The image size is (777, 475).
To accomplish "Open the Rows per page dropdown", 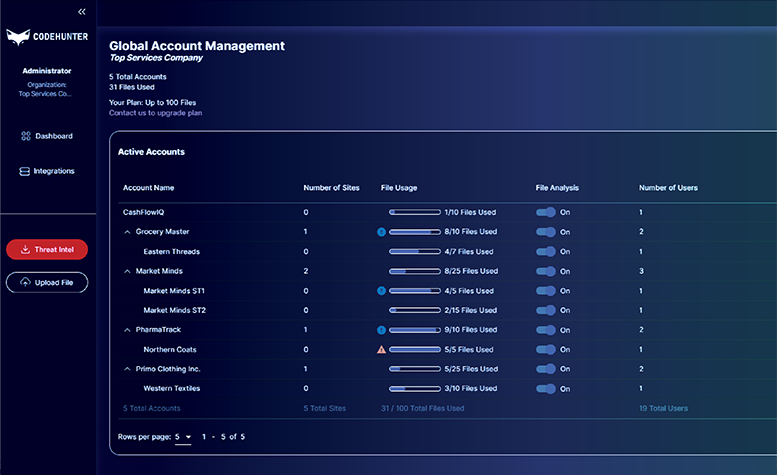I will (x=183, y=437).
